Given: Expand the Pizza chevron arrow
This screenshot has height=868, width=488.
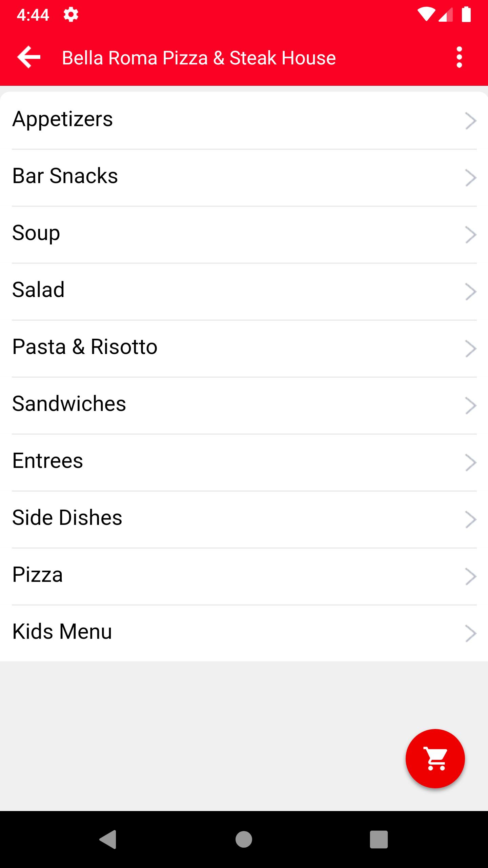Looking at the screenshot, I should (x=471, y=576).
